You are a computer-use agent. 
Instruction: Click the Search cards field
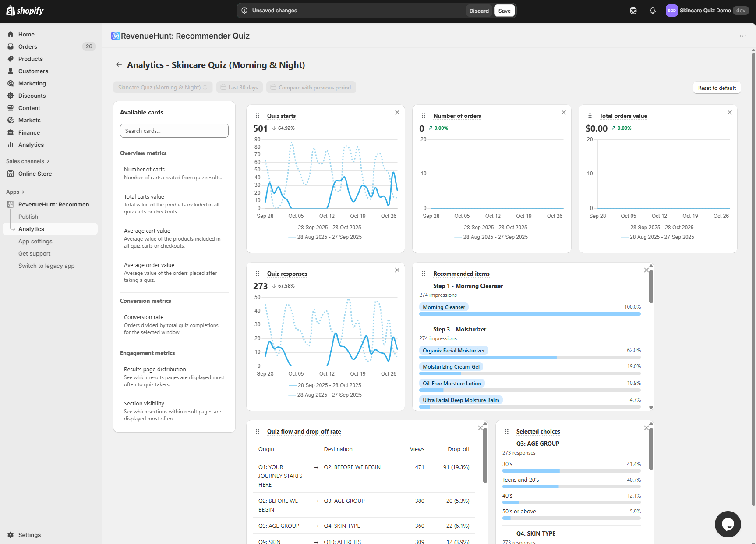coord(174,131)
